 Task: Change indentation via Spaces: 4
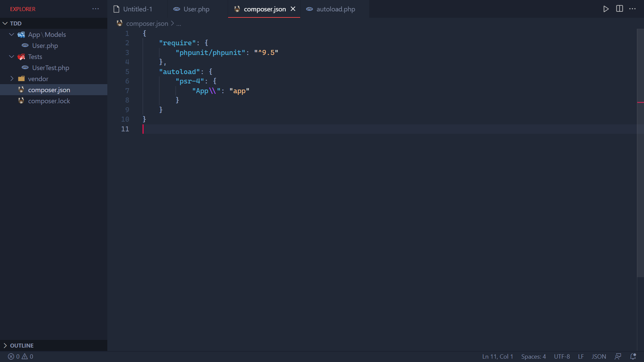533,357
